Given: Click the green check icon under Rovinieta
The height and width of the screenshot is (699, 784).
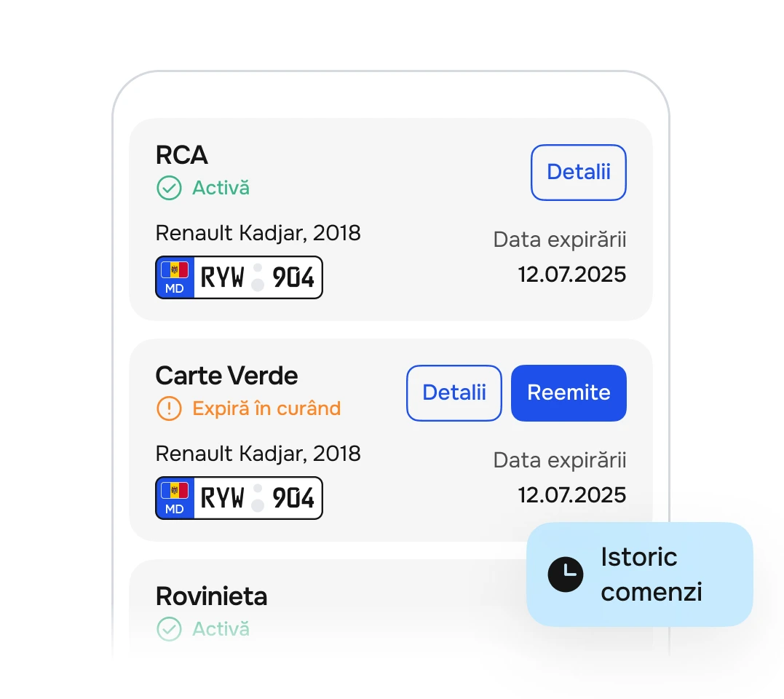Looking at the screenshot, I should (169, 629).
